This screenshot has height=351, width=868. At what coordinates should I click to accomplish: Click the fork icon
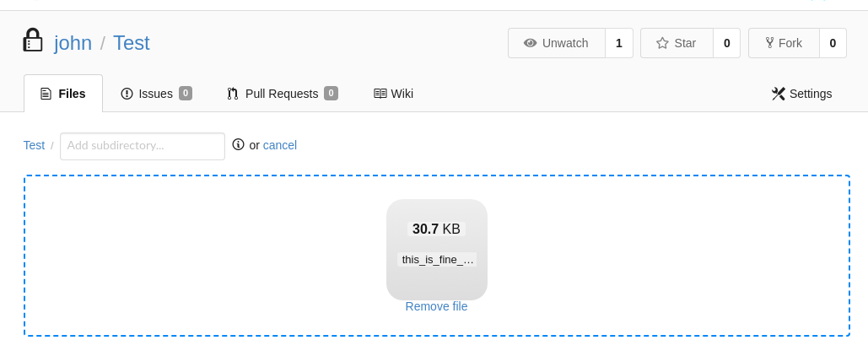pyautogui.click(x=769, y=43)
